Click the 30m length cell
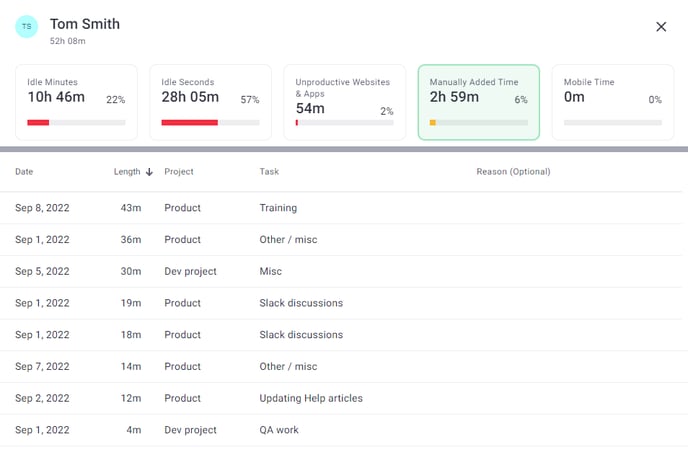688x460 pixels. [x=131, y=271]
